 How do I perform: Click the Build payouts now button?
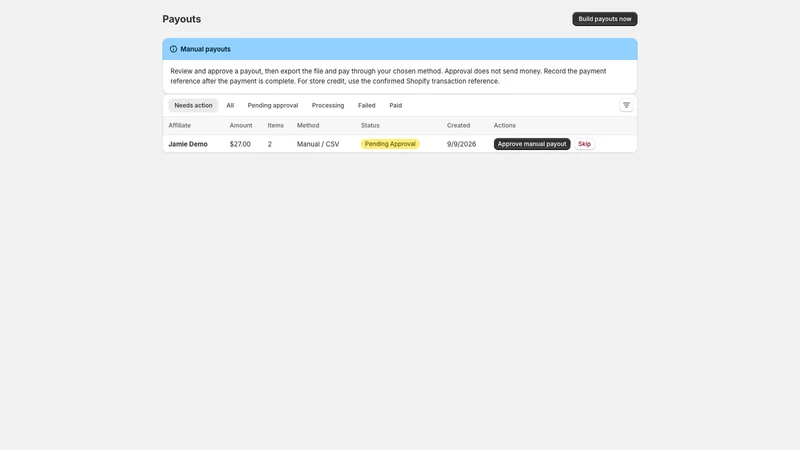point(605,19)
